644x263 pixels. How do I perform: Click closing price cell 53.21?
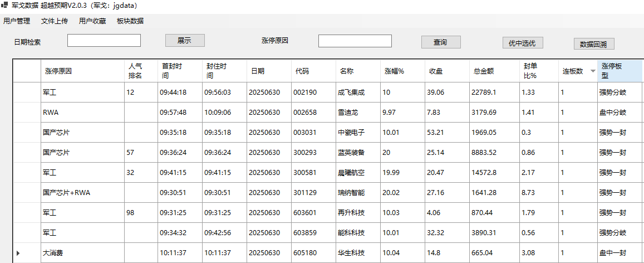point(447,133)
